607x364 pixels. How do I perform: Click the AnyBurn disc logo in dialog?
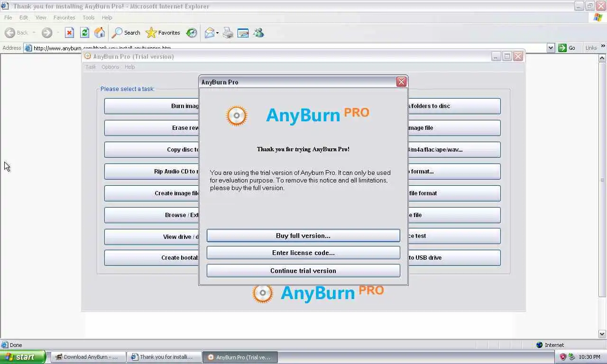click(237, 116)
